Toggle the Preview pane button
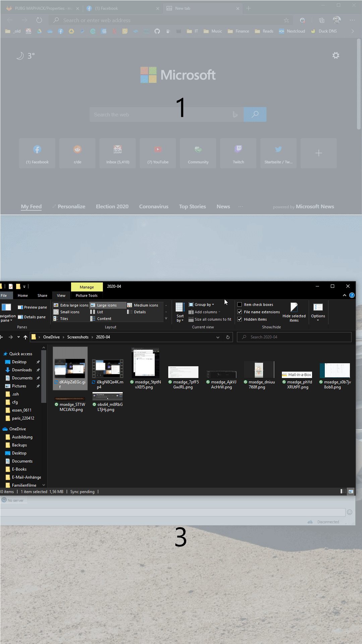This screenshot has height=644, width=362. coord(32,307)
